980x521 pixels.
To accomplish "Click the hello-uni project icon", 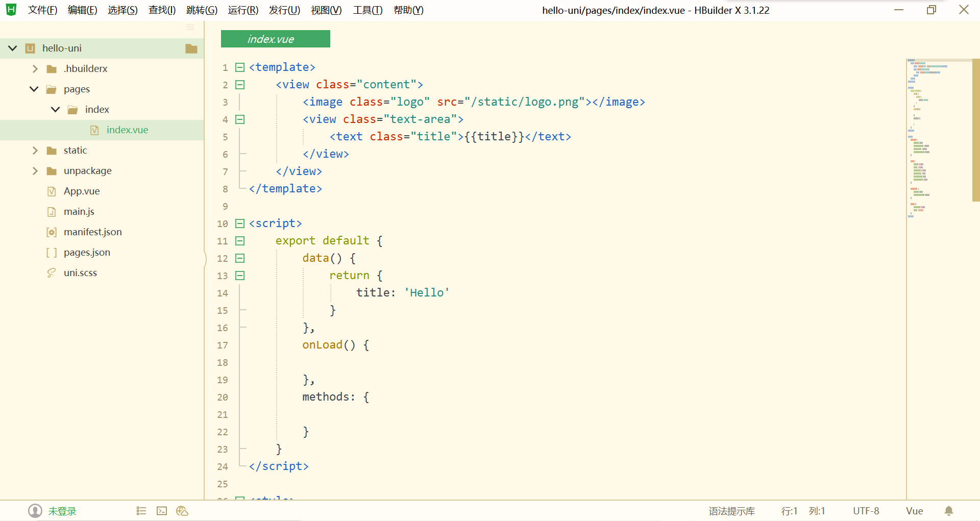I will pyautogui.click(x=30, y=48).
